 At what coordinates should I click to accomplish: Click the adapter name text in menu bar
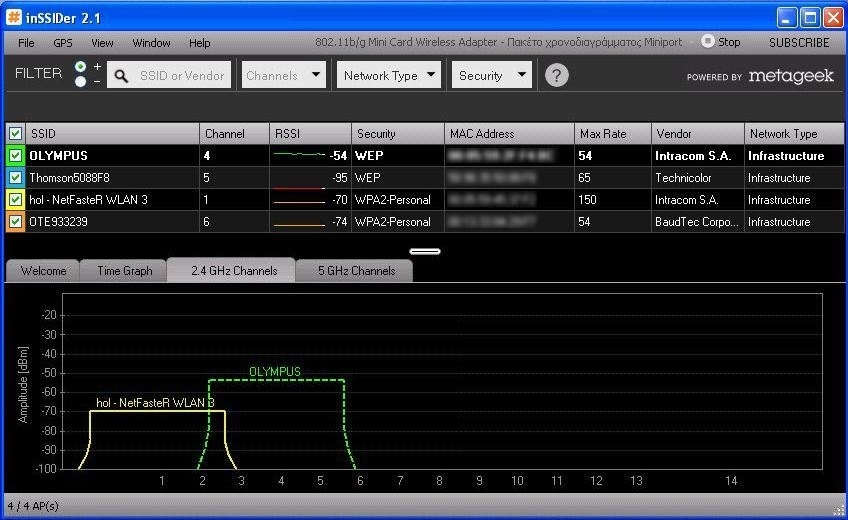coord(499,42)
